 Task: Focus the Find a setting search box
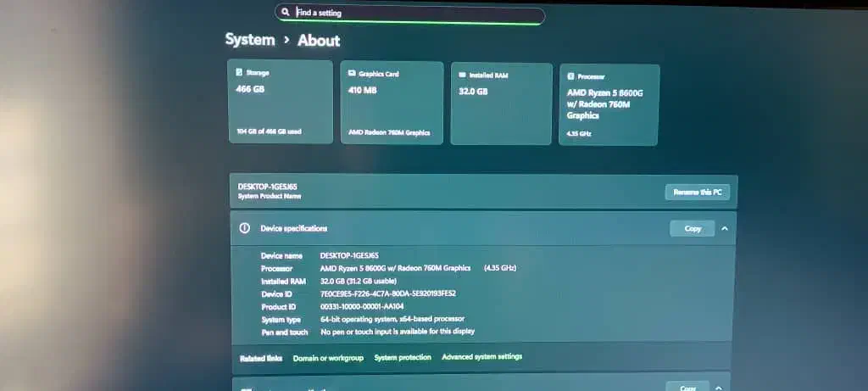click(409, 14)
